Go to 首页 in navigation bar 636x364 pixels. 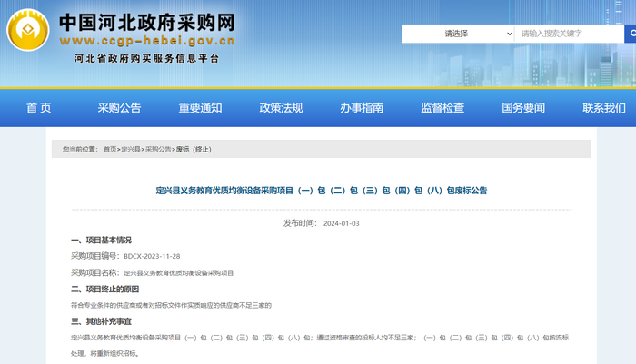click(x=39, y=108)
